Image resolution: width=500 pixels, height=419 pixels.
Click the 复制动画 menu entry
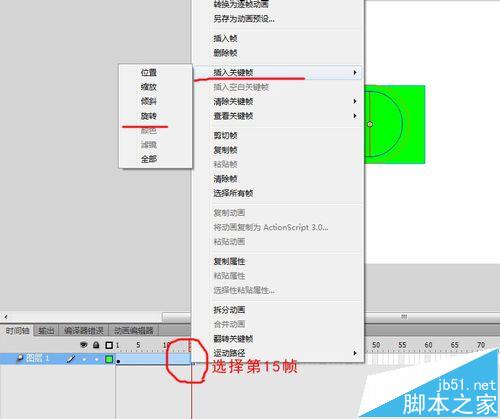click(229, 213)
